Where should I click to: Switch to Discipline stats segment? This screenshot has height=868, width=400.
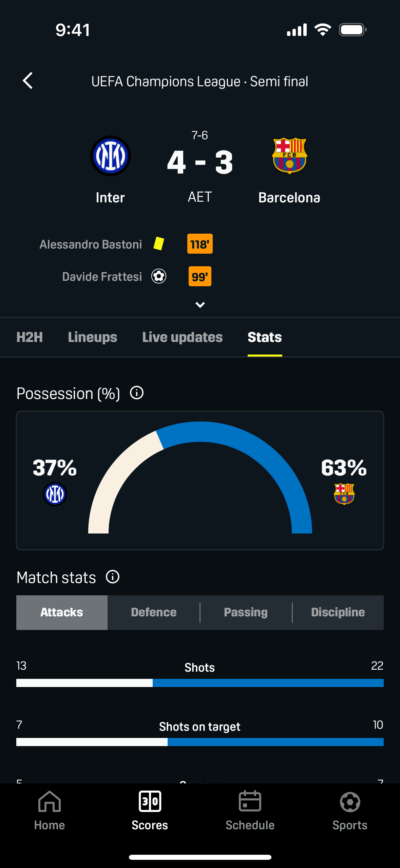338,612
